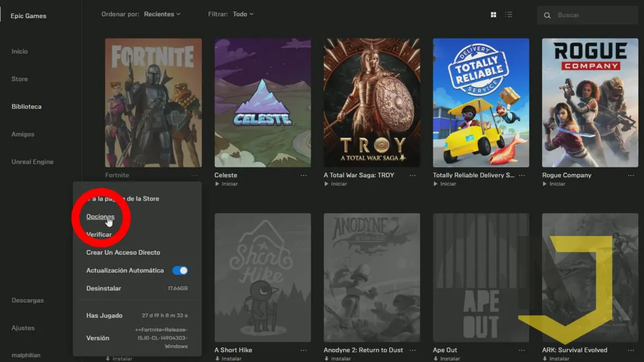Switch library to grid view
644x362 pixels.
click(x=494, y=15)
